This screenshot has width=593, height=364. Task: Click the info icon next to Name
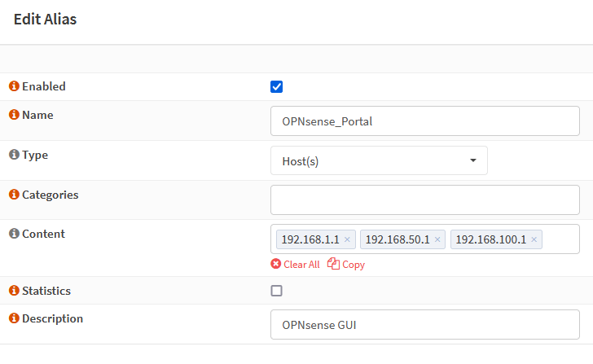click(x=13, y=115)
